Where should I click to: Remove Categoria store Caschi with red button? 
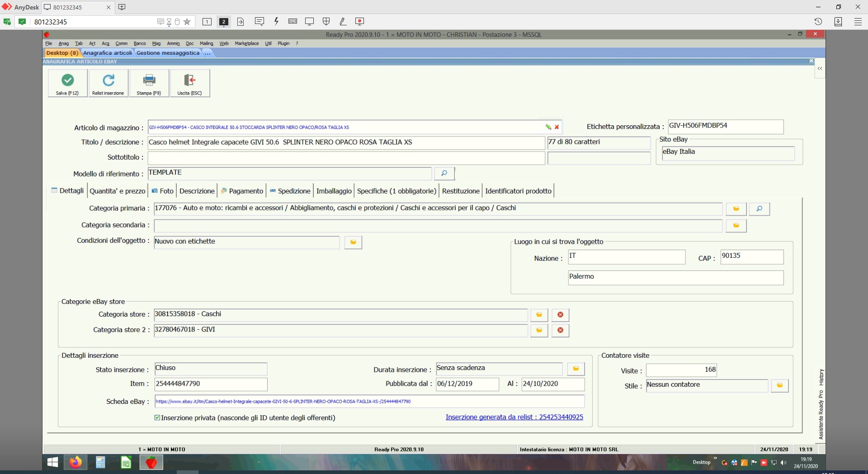[560, 315]
